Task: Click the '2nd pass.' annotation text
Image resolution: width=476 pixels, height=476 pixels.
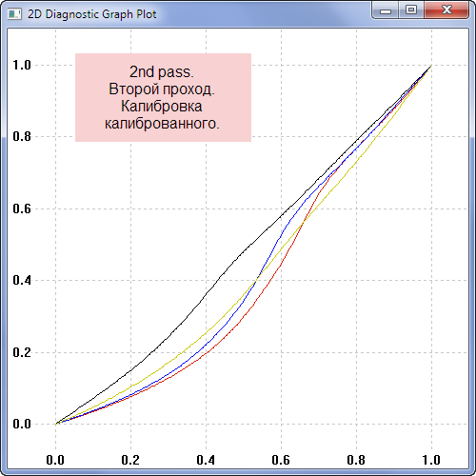Action: pos(161,72)
